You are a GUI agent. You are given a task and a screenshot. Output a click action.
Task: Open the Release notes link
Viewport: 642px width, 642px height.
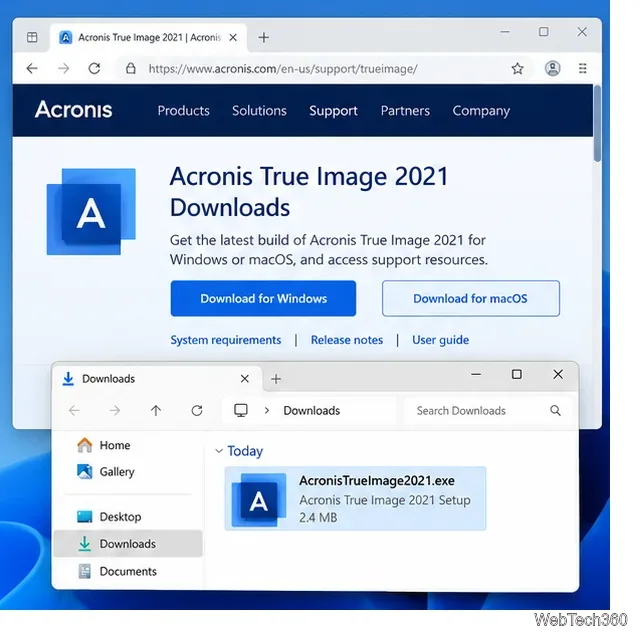pyautogui.click(x=347, y=340)
